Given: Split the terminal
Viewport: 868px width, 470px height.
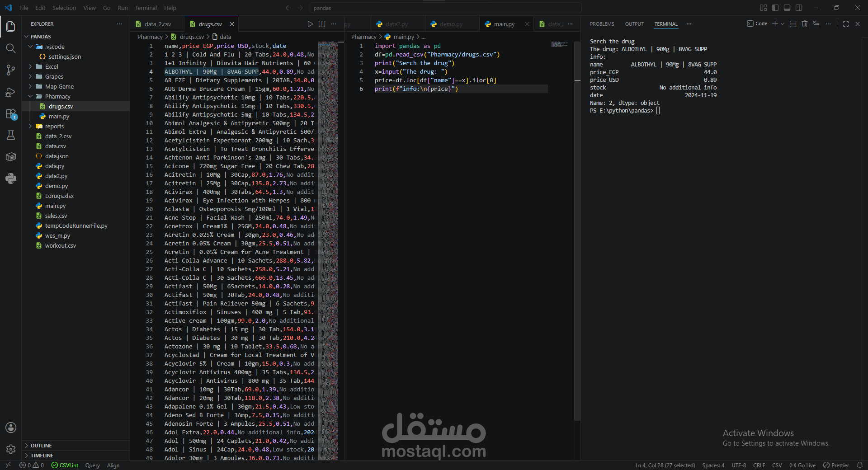Looking at the screenshot, I should point(793,24).
